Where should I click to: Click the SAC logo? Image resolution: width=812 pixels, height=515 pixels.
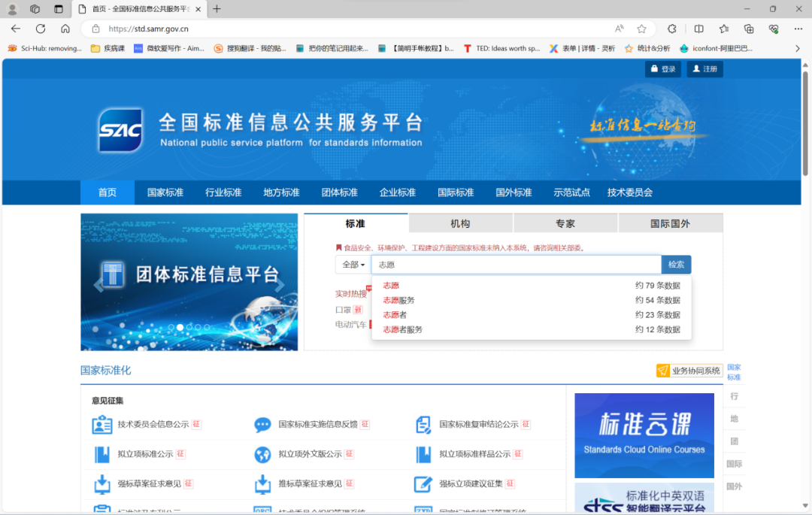click(x=120, y=131)
